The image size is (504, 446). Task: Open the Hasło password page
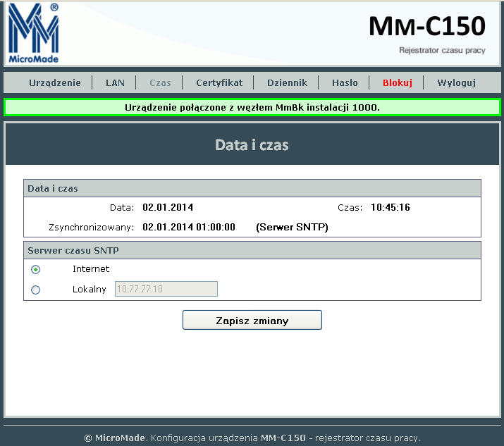click(x=345, y=83)
